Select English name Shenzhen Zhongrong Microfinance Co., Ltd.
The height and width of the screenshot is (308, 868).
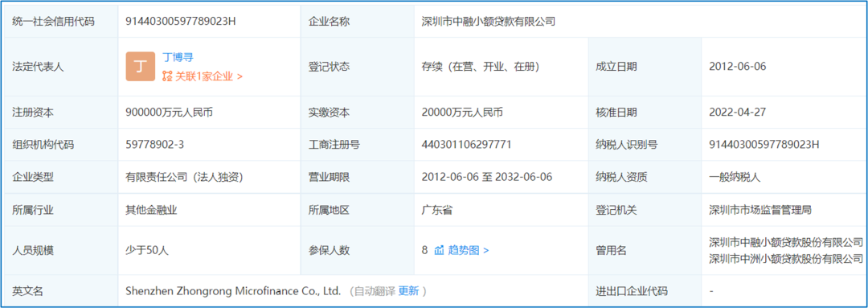click(232, 290)
